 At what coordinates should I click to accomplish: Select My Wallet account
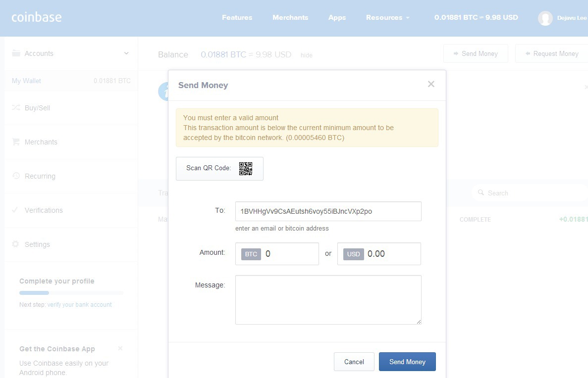pyautogui.click(x=71, y=81)
